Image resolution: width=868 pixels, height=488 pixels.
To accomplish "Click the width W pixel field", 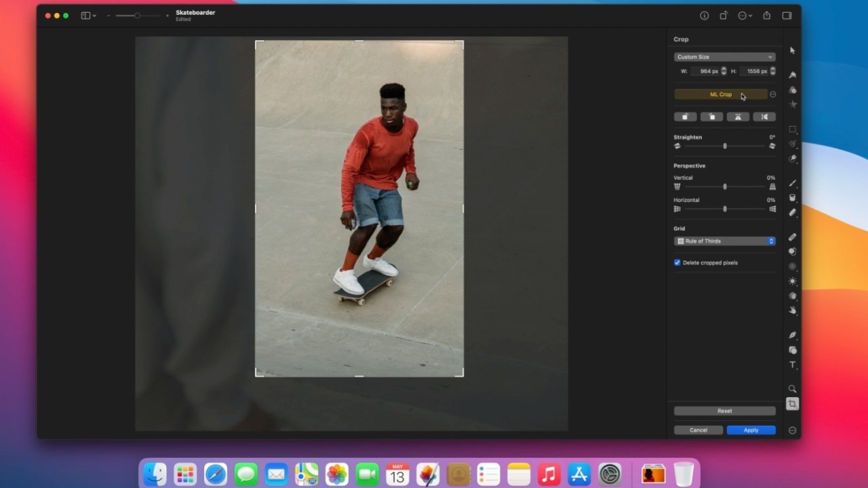I will click(705, 71).
